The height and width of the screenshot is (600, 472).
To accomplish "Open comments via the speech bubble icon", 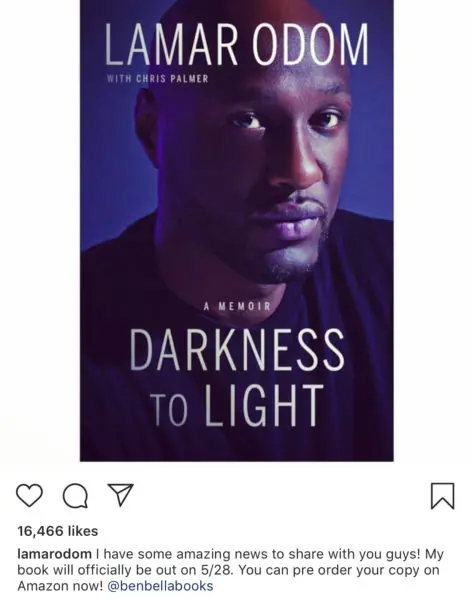I will point(75,496).
